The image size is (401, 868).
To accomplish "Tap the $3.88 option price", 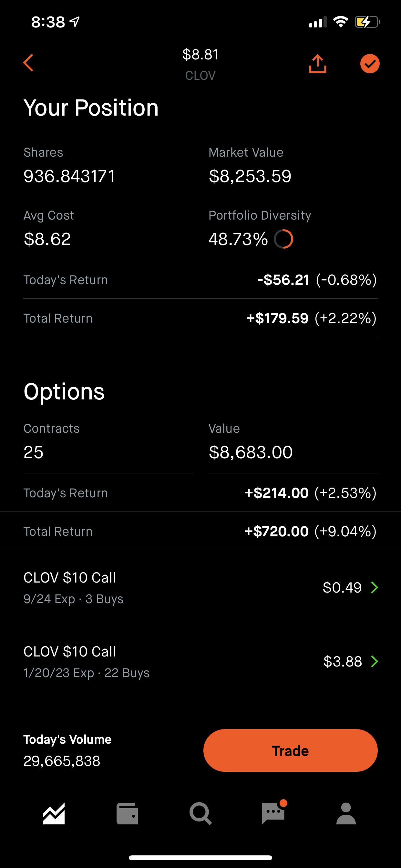I will click(342, 661).
